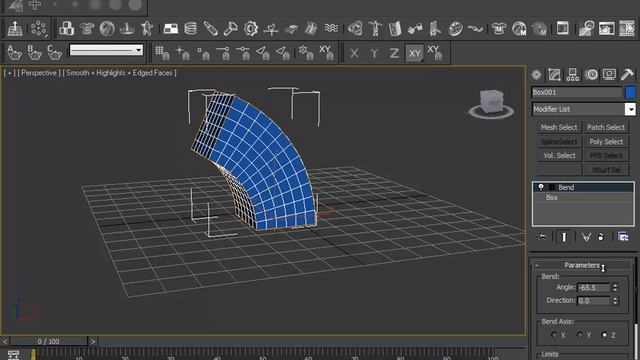The width and height of the screenshot is (640, 360).
Task: Click the star figure icon
Action: (x=147, y=29)
